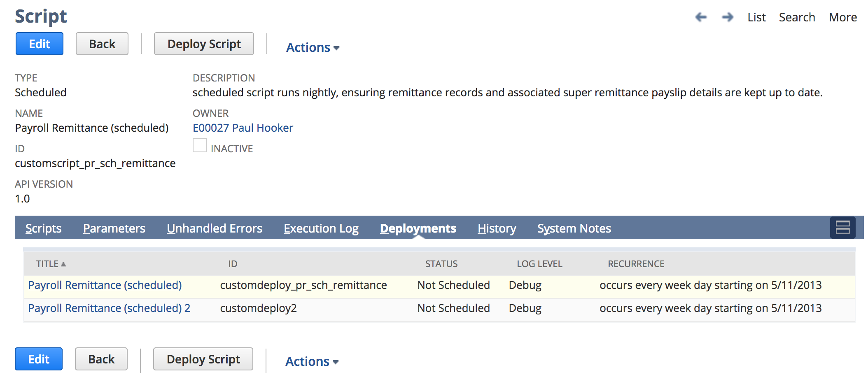868x377 pixels.
Task: Open the List link in header
Action: click(x=756, y=17)
